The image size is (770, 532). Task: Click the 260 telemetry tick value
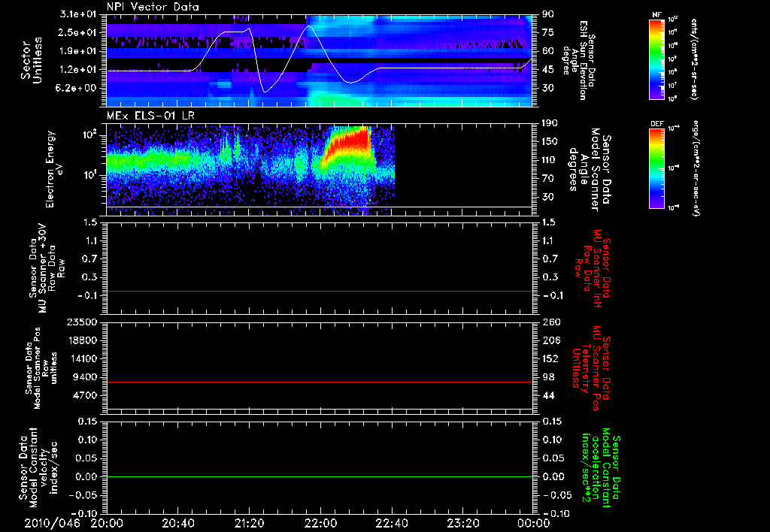coord(551,322)
